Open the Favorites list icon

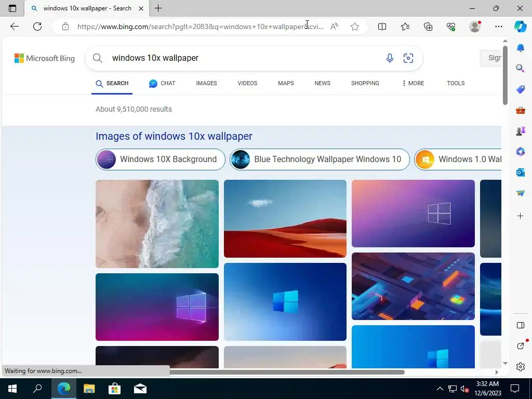[x=405, y=26]
